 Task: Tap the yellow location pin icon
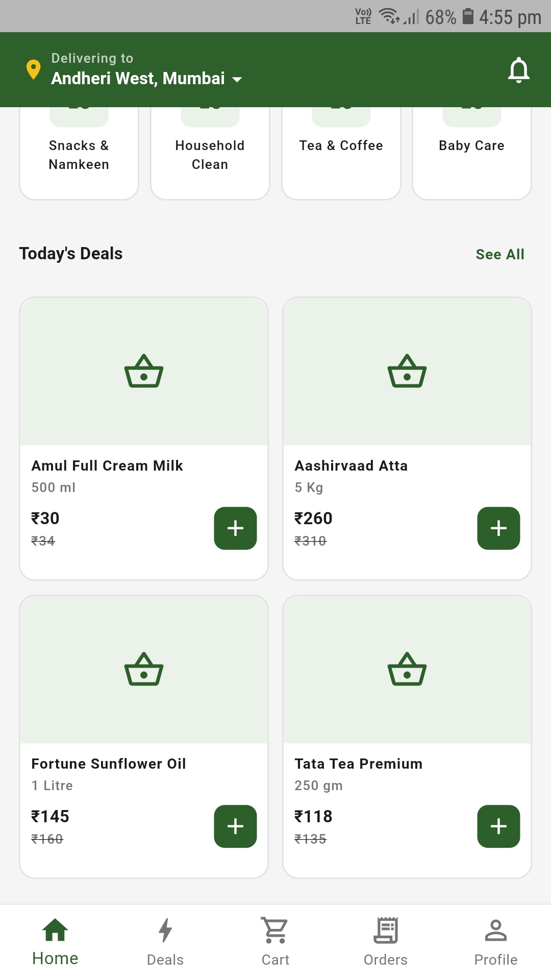pyautogui.click(x=34, y=69)
